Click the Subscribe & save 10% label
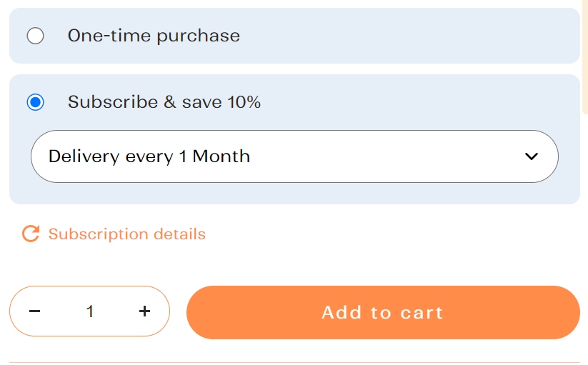The width and height of the screenshot is (588, 365). coord(164,102)
